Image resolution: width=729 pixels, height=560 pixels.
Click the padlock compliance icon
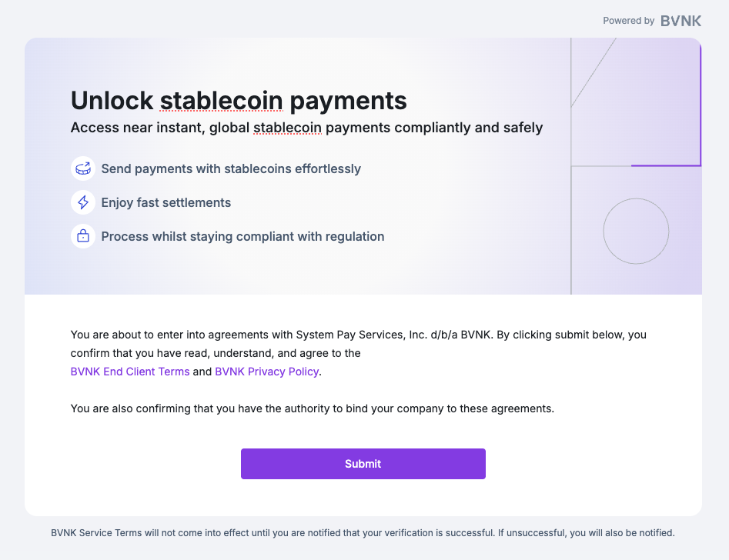(82, 236)
